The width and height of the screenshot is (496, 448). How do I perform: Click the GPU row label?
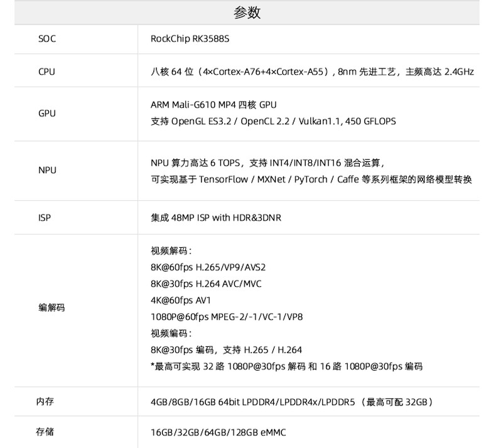coord(46,114)
